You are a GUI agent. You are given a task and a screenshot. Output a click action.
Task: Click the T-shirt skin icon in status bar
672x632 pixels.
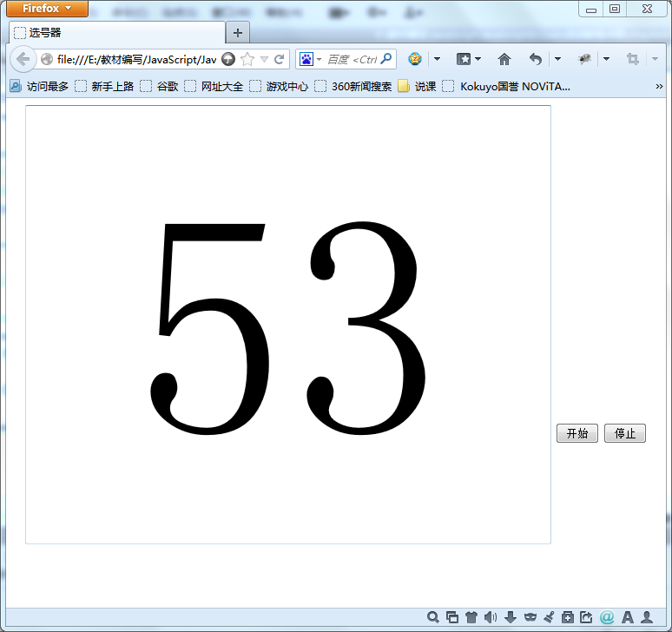point(471,617)
